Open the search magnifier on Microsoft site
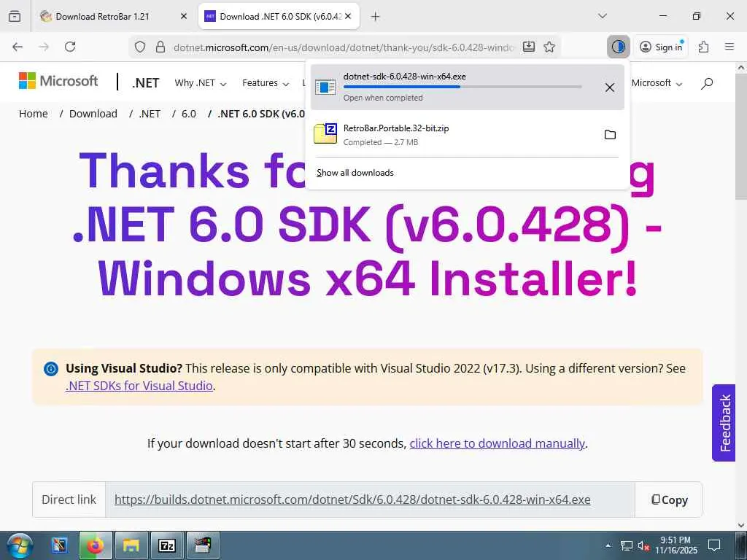747x560 pixels. point(707,83)
